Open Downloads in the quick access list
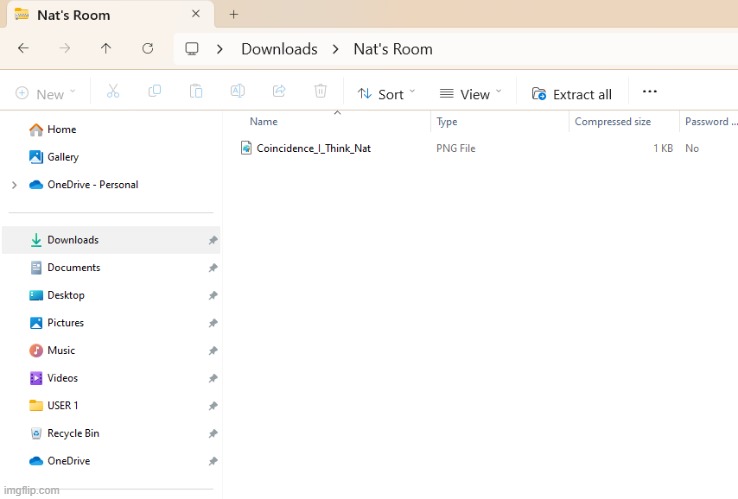Screen dimensions: 738x499 (111, 240)
